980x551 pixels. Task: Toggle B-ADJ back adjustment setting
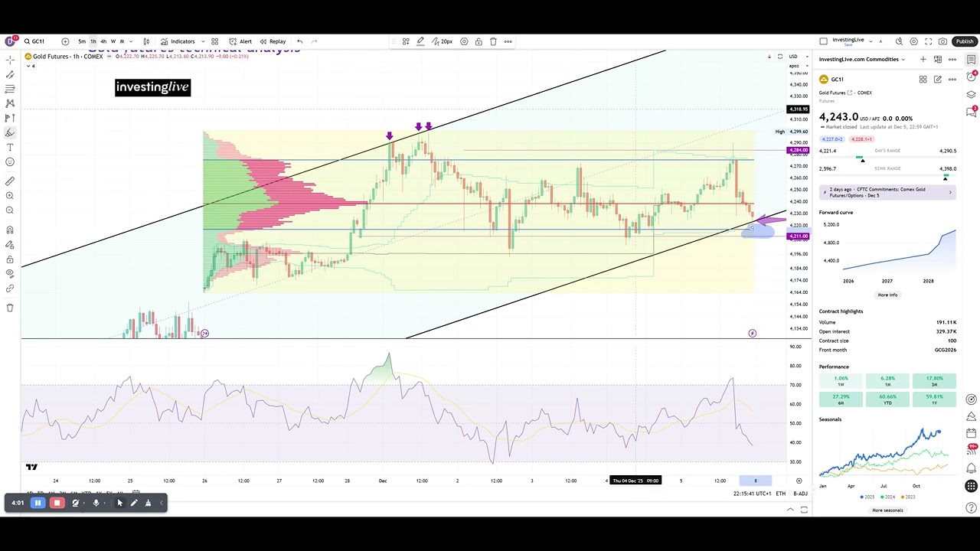click(800, 494)
